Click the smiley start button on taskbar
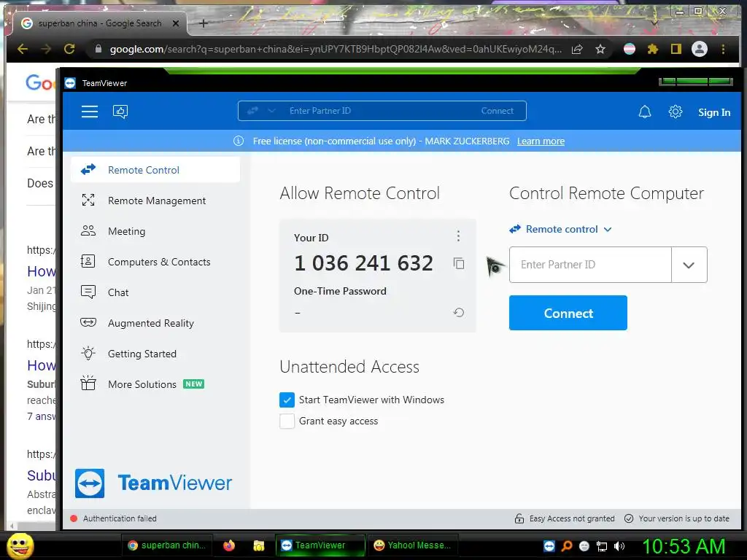The image size is (747, 560). click(x=20, y=545)
